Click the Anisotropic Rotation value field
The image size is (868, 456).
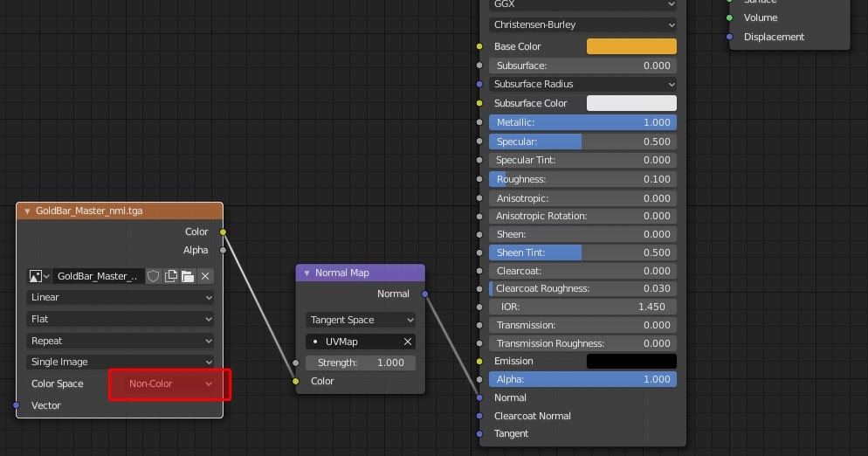pos(583,216)
